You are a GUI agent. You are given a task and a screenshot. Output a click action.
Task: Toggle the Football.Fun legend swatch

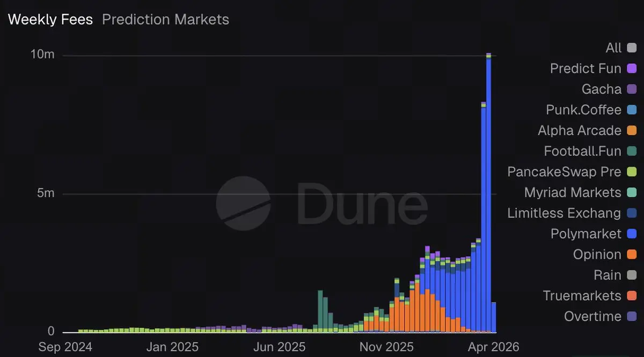[x=631, y=151]
